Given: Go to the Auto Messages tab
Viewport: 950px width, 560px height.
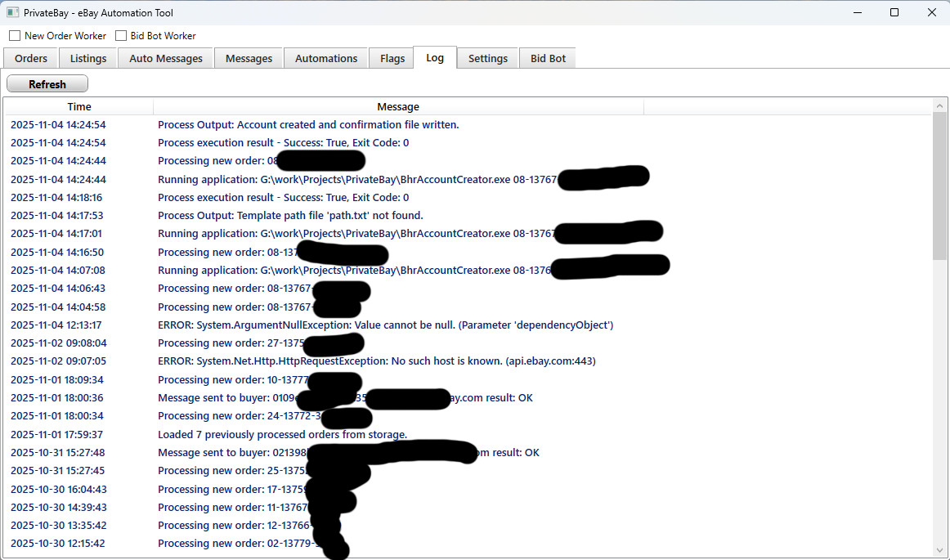Looking at the screenshot, I should (x=166, y=58).
